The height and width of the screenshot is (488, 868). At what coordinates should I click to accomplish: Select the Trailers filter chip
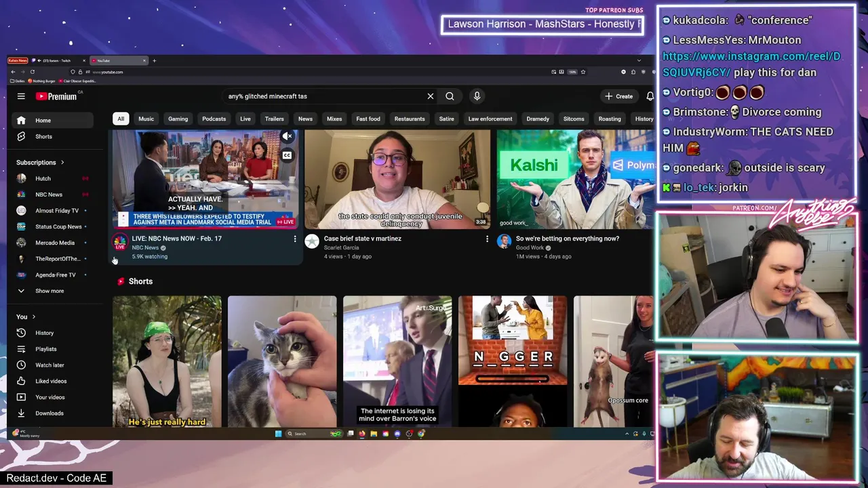pos(275,119)
